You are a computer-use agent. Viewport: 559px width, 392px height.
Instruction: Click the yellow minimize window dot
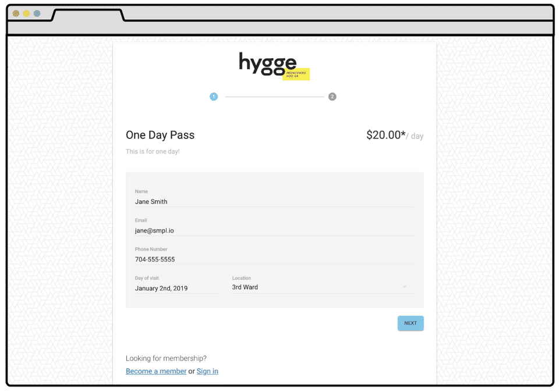click(x=26, y=13)
